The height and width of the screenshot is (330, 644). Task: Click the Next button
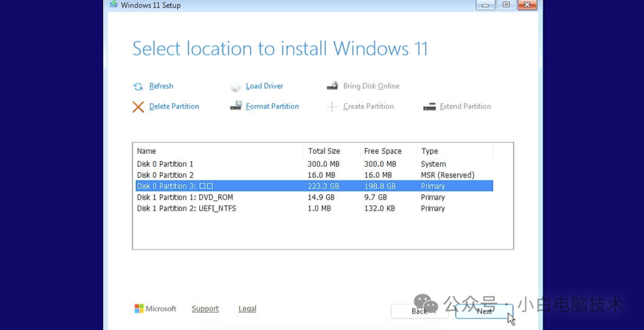484,311
